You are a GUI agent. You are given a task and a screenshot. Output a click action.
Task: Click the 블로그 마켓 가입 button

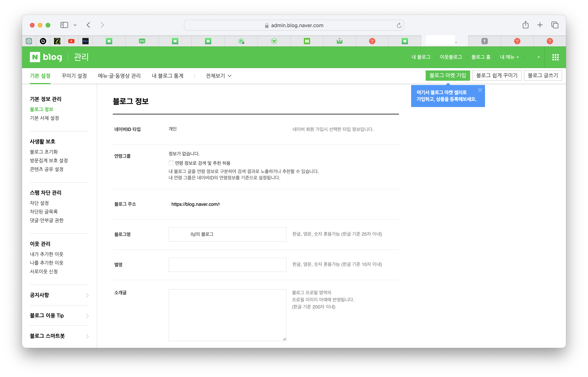click(x=447, y=75)
